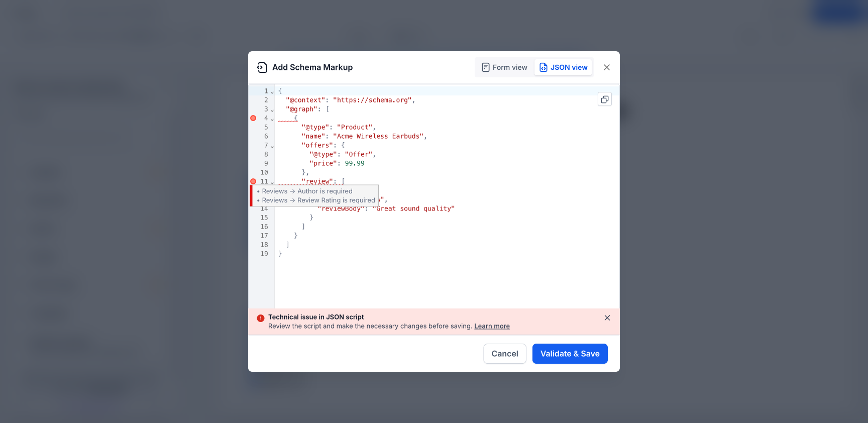Click the "@context" key on line 2
868x423 pixels.
click(x=305, y=100)
